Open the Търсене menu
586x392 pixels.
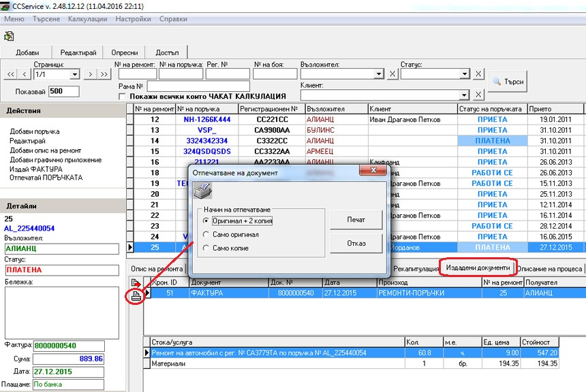[46, 19]
